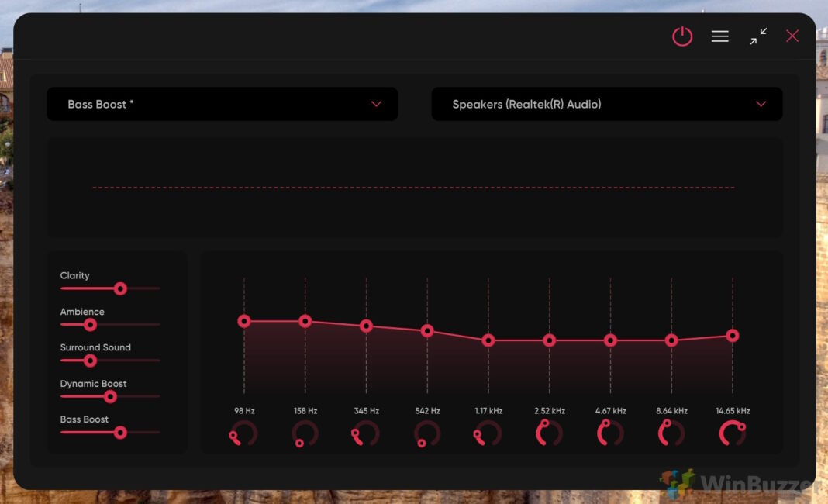The width and height of the screenshot is (828, 504).
Task: Turn the 158 Hz EQ knob
Action: [x=305, y=434]
